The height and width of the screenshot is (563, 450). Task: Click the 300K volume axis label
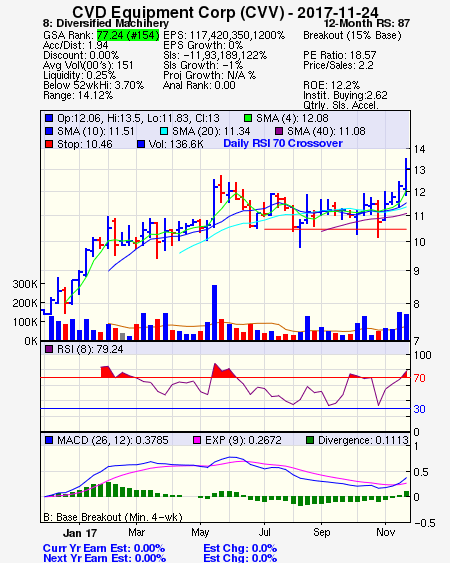[24, 284]
